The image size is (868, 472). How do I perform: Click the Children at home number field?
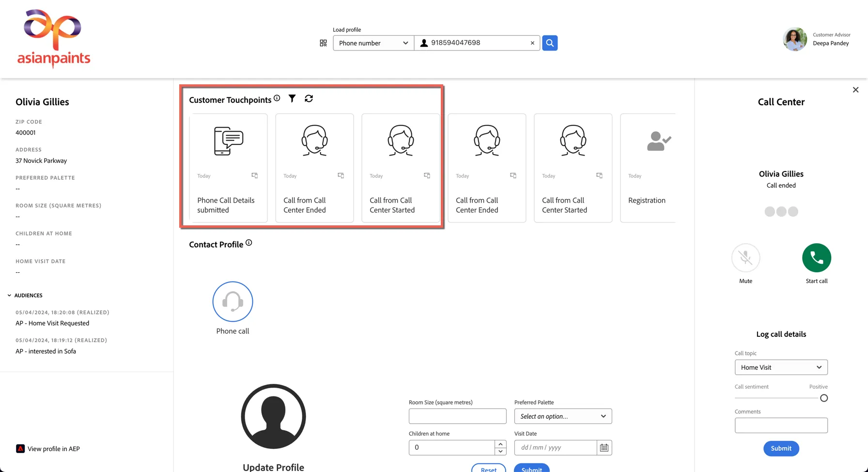pos(452,448)
